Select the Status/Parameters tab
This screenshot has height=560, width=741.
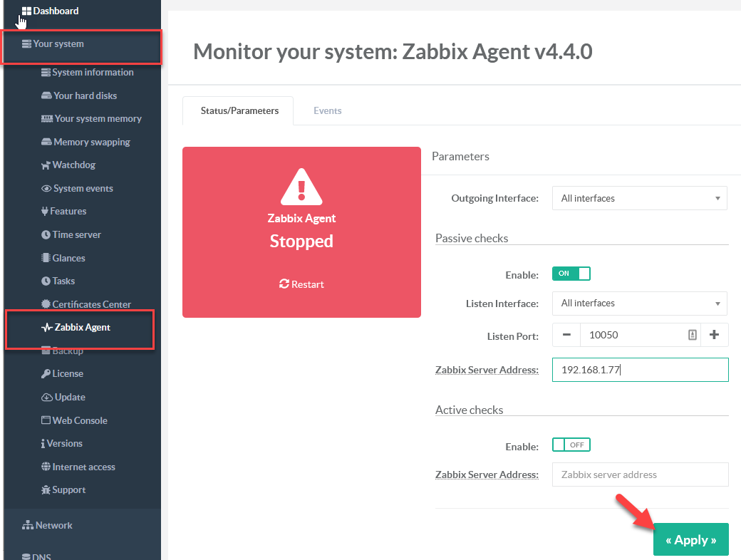(238, 111)
